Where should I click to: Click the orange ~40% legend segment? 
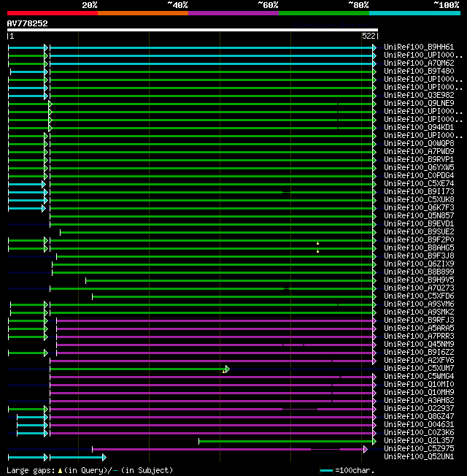click(143, 13)
